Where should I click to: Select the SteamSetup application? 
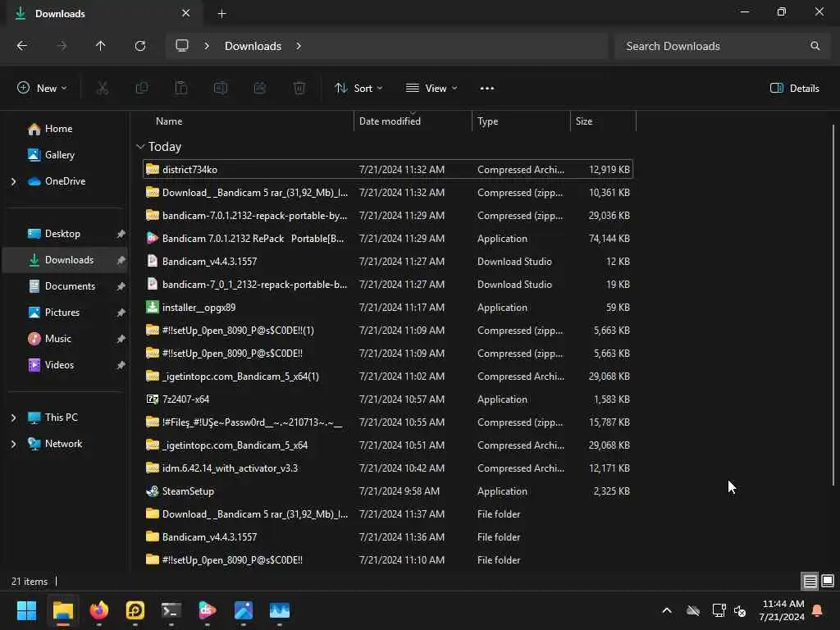point(388,491)
